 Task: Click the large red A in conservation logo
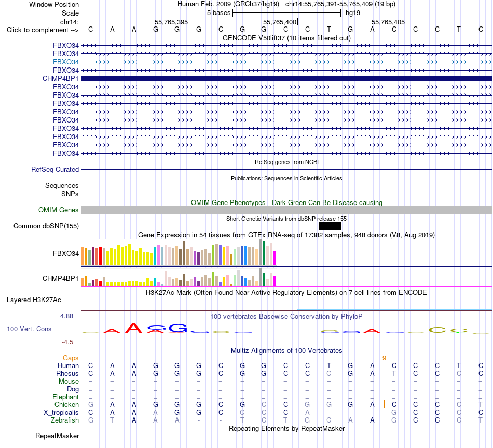pos(134,328)
